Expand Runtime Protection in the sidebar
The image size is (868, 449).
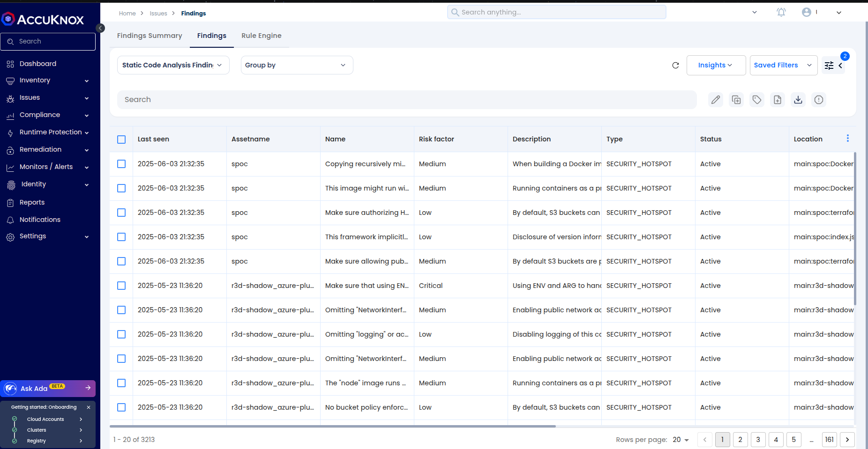48,132
